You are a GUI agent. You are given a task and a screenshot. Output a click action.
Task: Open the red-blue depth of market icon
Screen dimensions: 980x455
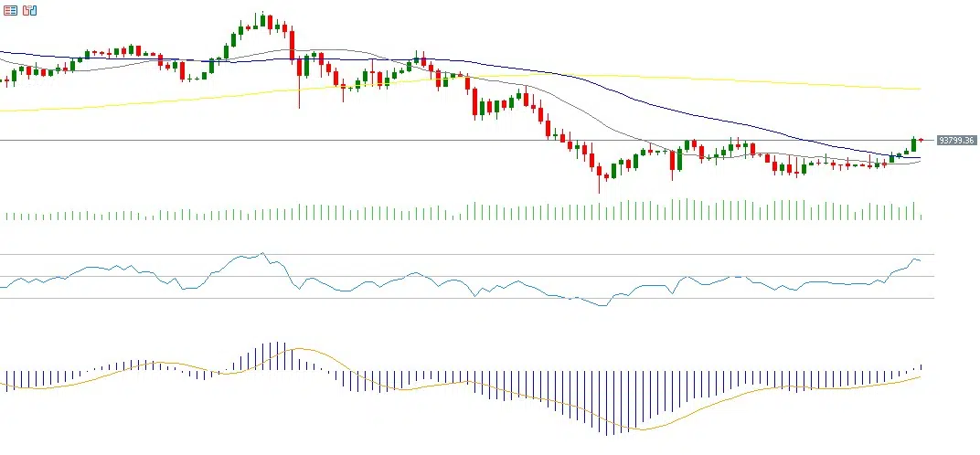click(x=30, y=11)
